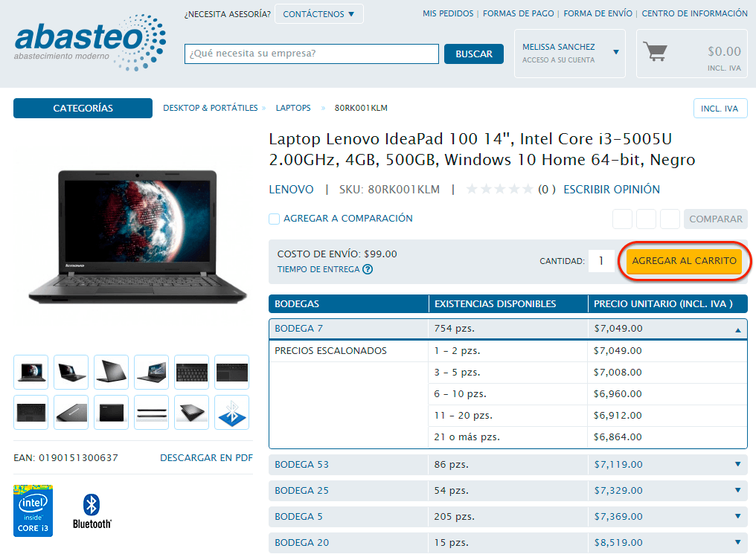Viewport: 756px width, 557px height.
Task: Click the delivery time help question icon
Action: 368,269
